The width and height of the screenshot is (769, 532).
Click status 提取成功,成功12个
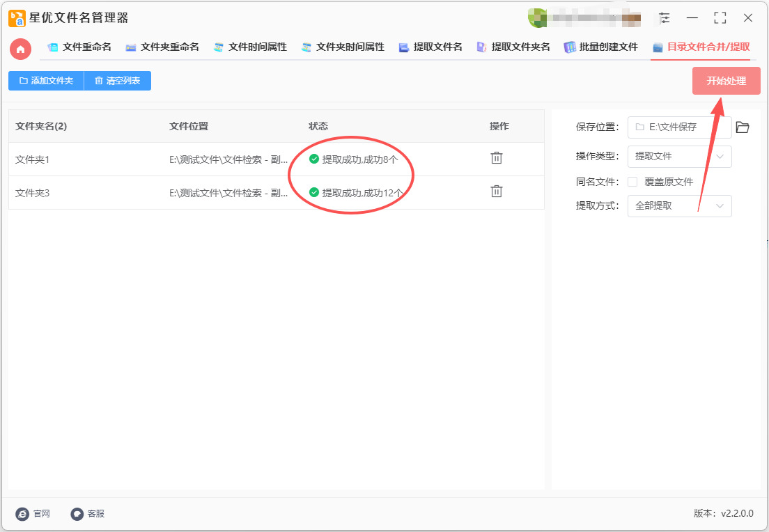[357, 193]
